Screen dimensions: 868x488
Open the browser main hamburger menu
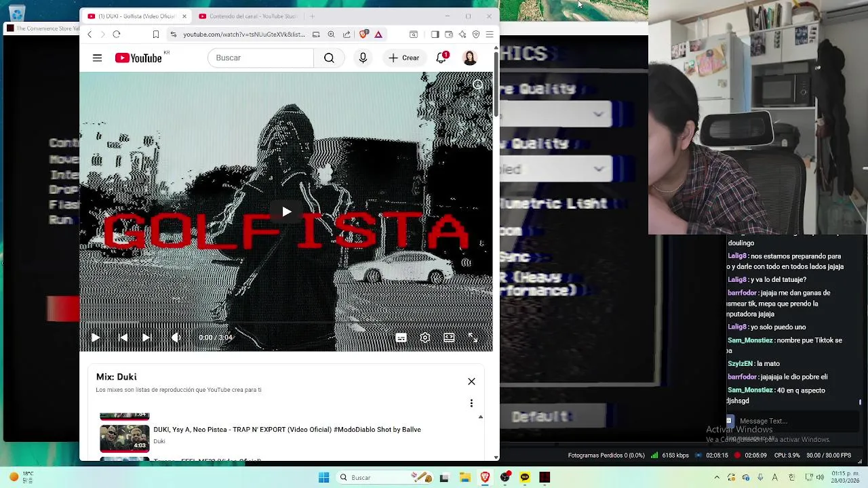pyautogui.click(x=490, y=35)
